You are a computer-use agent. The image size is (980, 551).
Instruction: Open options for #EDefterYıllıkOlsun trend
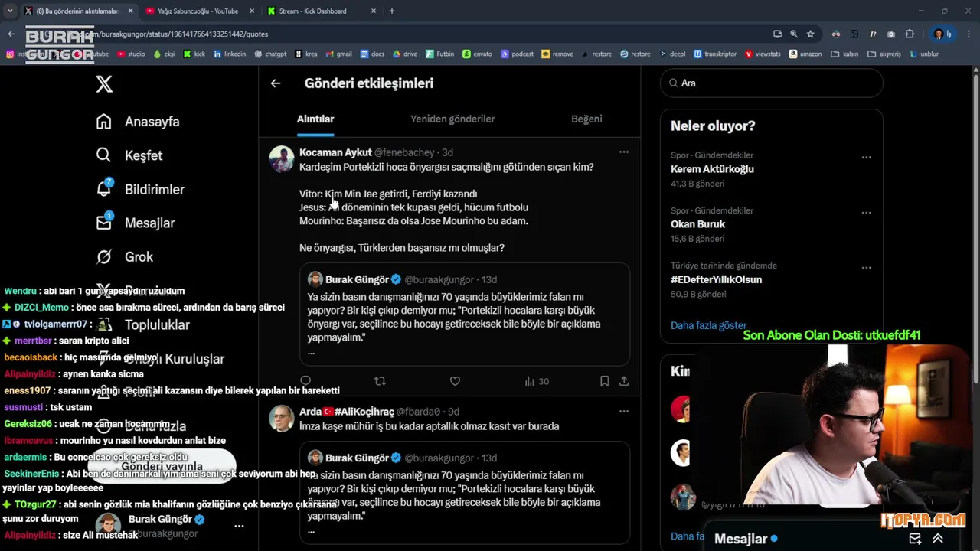[866, 268]
